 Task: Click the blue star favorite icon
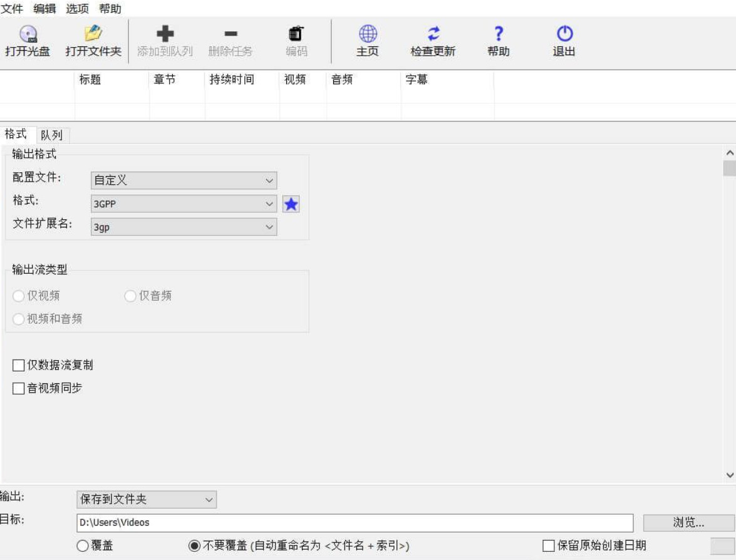point(291,204)
